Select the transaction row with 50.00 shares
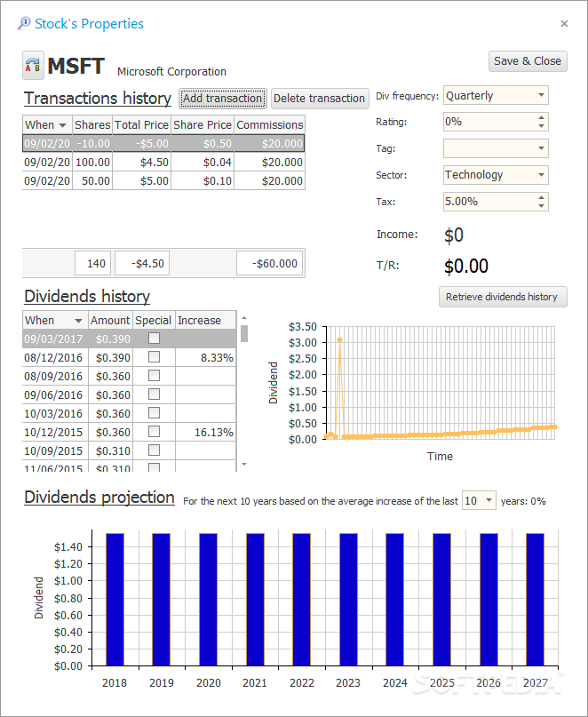The image size is (588, 717). tap(163, 180)
